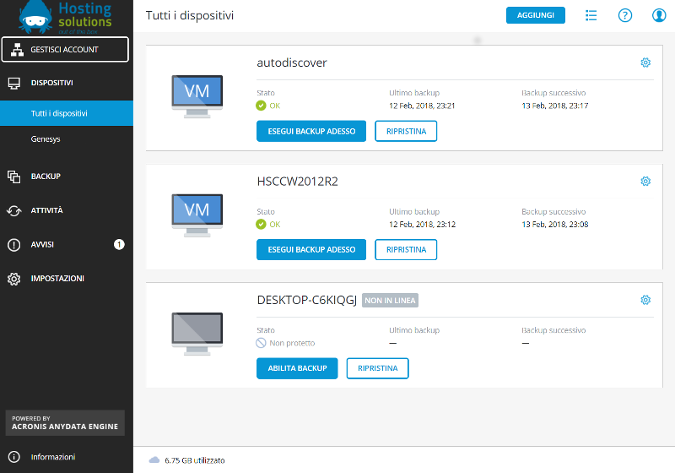Image resolution: width=675 pixels, height=473 pixels.
Task: Open settings gear for autodiscover
Action: click(x=645, y=63)
